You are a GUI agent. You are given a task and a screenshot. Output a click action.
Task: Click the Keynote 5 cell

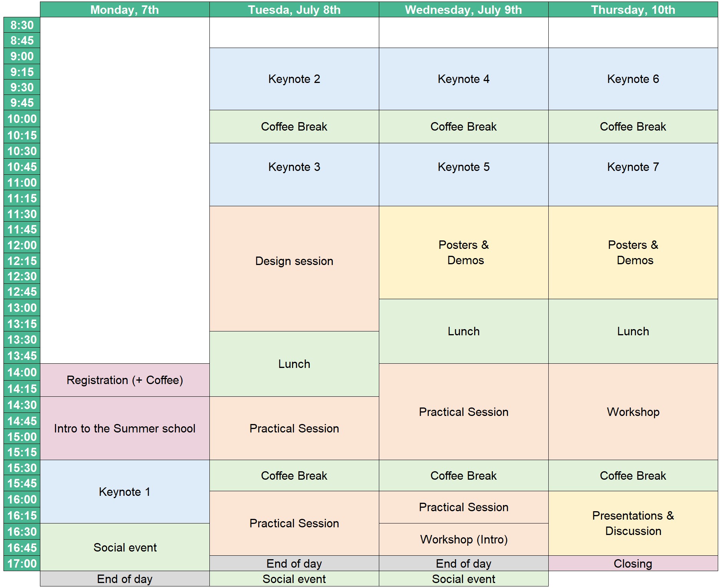464,175
